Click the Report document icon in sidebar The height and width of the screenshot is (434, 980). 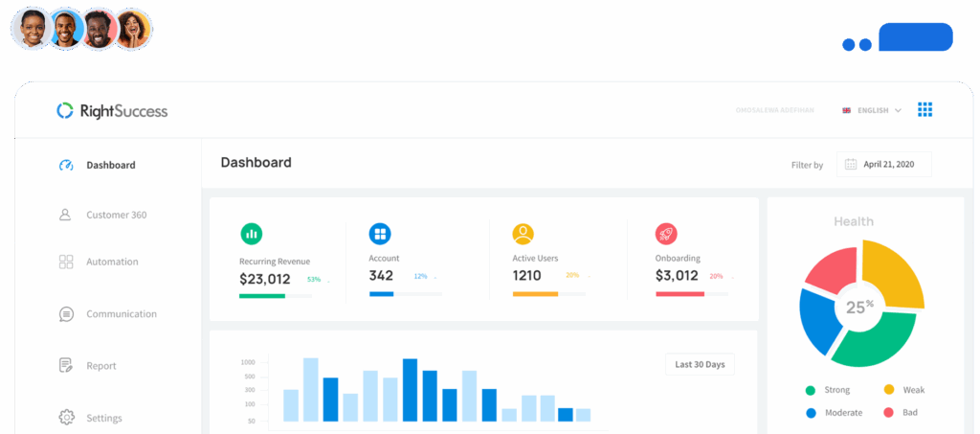point(66,366)
